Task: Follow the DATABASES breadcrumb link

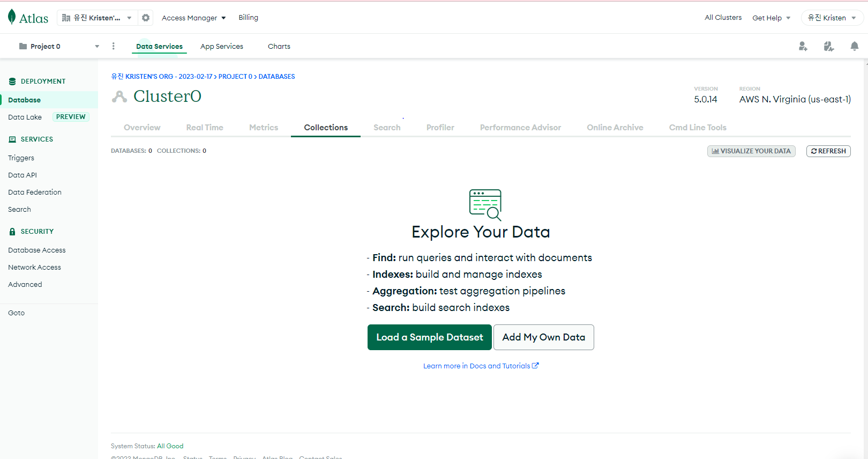Action: (x=276, y=77)
